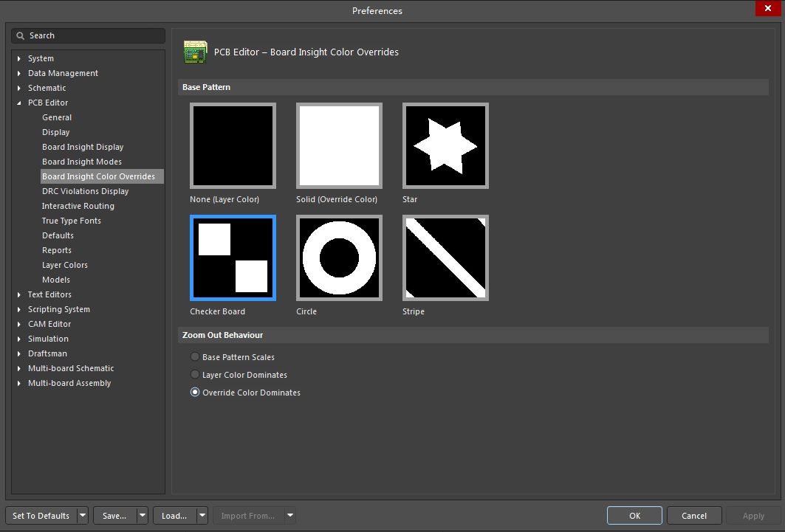Select the Stripe base pattern
This screenshot has height=532, width=785.
[x=445, y=258]
